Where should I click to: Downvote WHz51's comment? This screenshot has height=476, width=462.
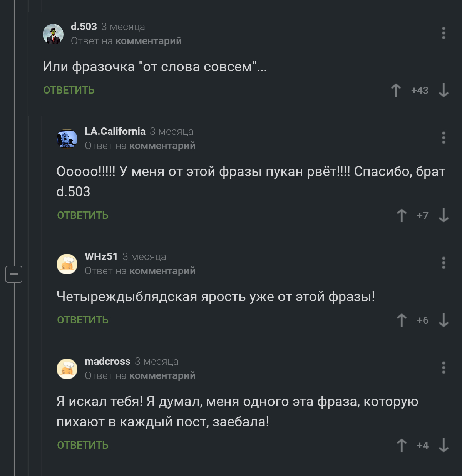click(444, 320)
